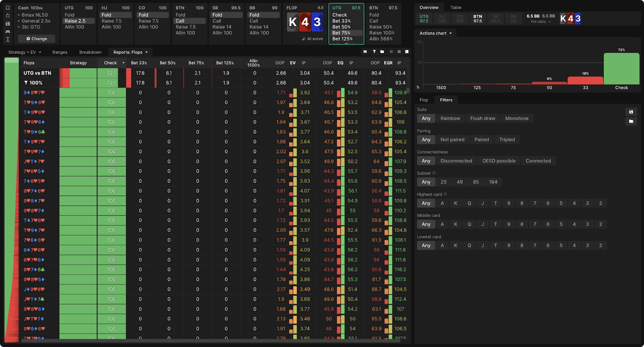Select Paired option under Pairing
644x347 pixels.
(481, 140)
